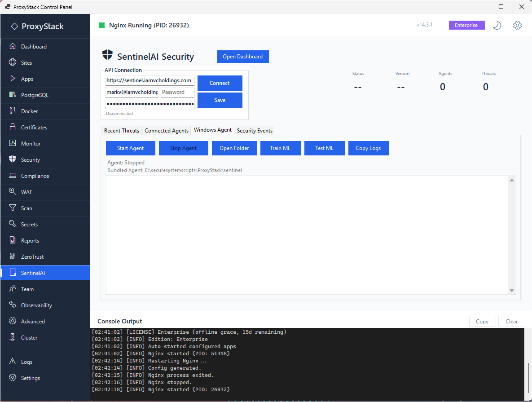Click the Compliance laptop icon

(13, 176)
